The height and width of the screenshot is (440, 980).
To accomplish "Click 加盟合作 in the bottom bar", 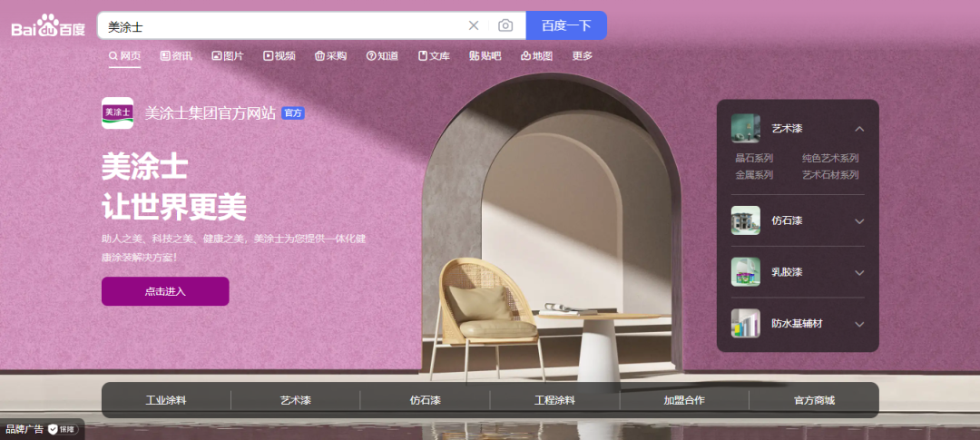I will tap(684, 400).
